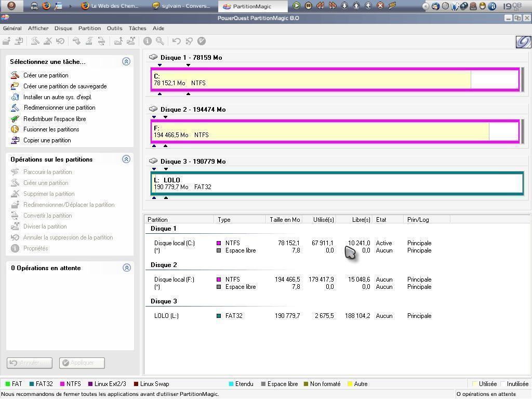Screen dimensions: 532x399
Task: Collapse the Opérations en attente panel
Action: point(126,268)
